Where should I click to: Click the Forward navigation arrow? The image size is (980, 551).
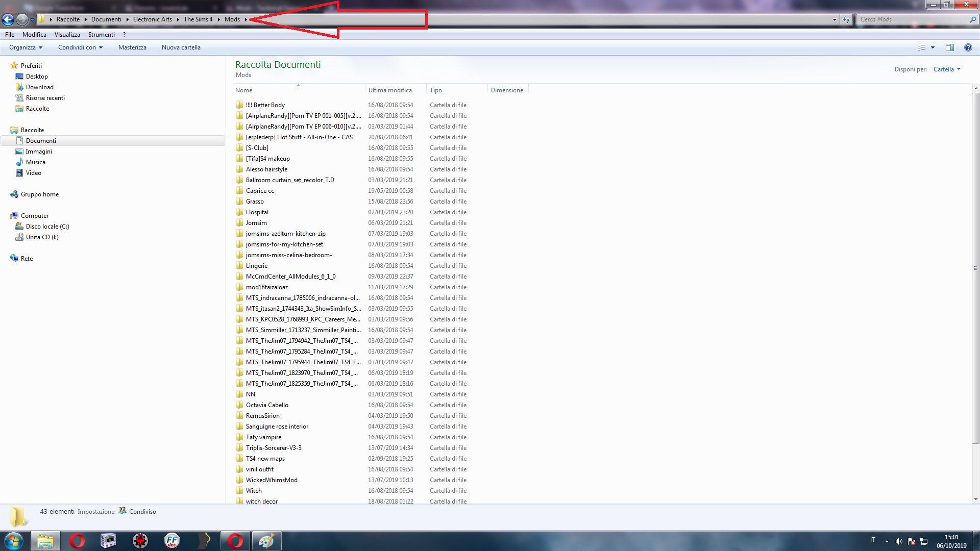coord(22,19)
